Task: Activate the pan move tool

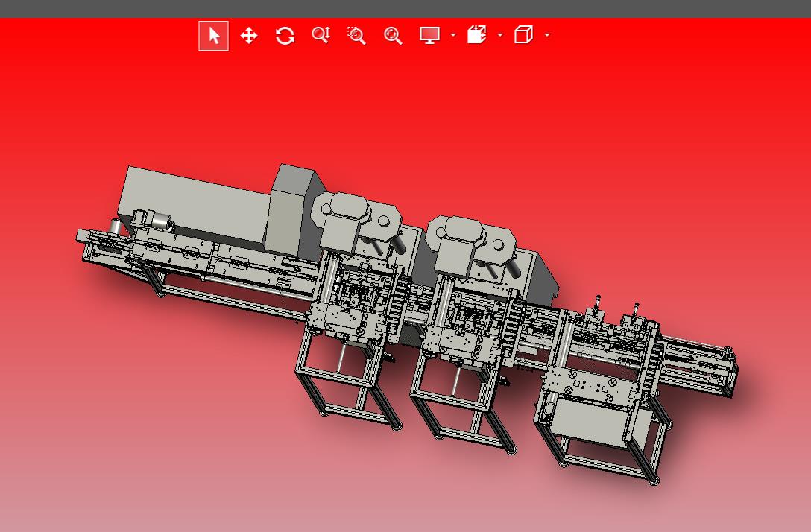Action: pos(249,36)
